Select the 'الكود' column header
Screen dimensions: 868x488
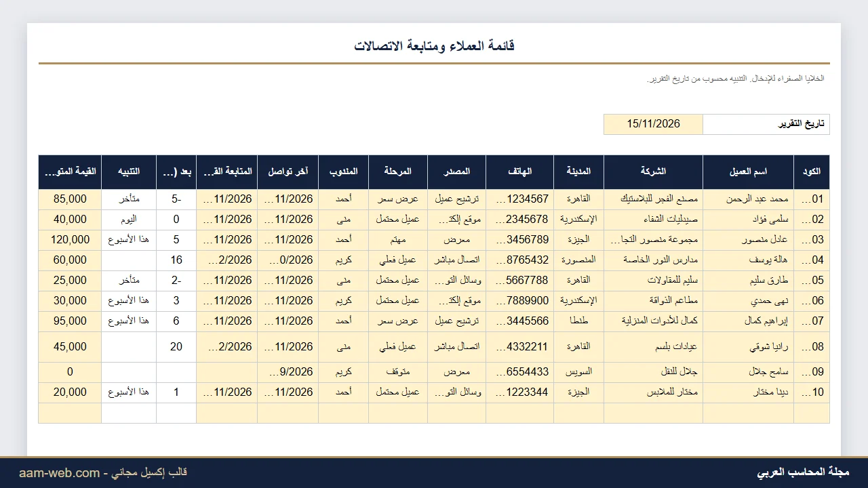(x=812, y=172)
